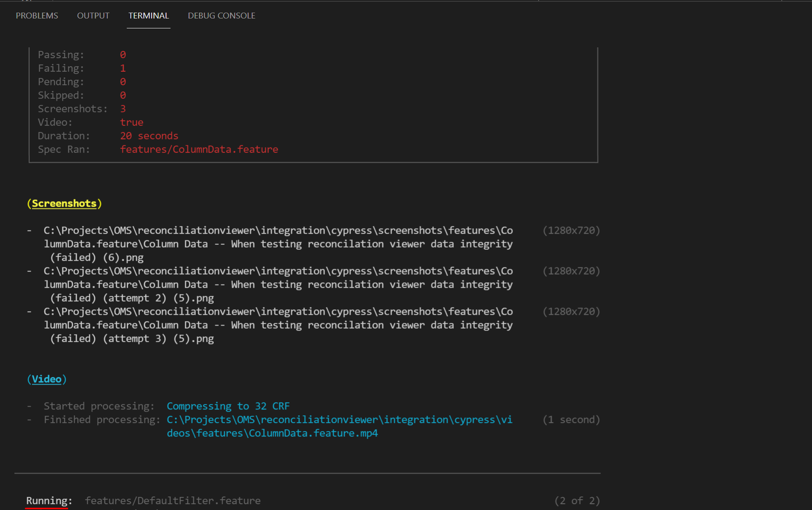Click the 'Passing:' label
The width and height of the screenshot is (812, 510).
(61, 55)
